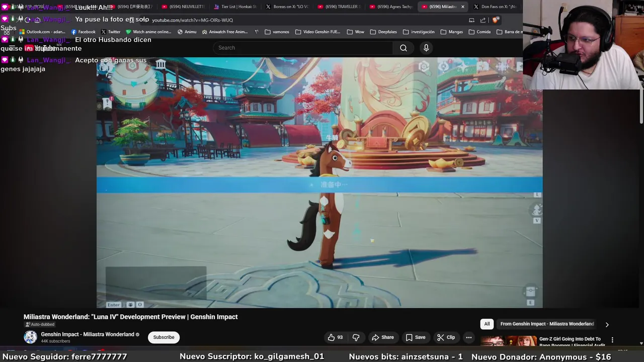
Task: Click the Gen-Z Girl Going Into Debt title
Action: [x=571, y=342]
